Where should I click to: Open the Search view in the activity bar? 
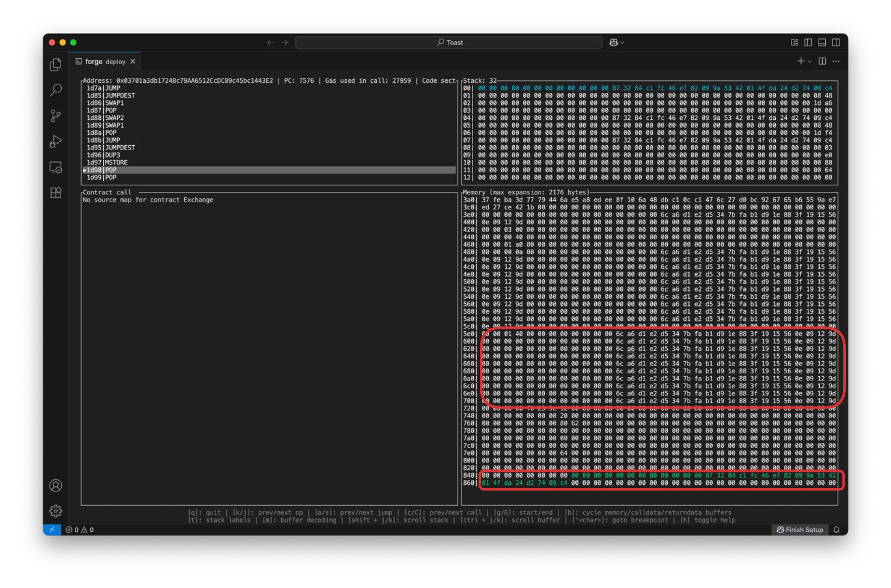coord(56,90)
